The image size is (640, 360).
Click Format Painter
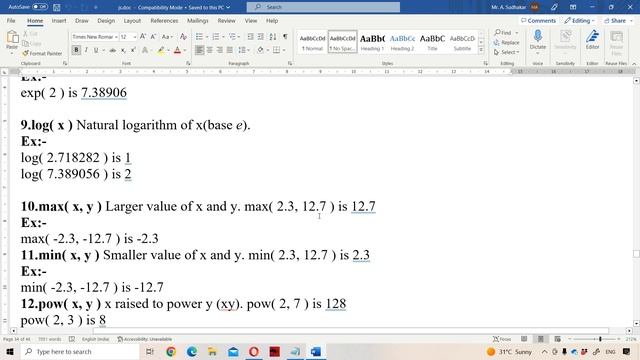(x=42, y=53)
